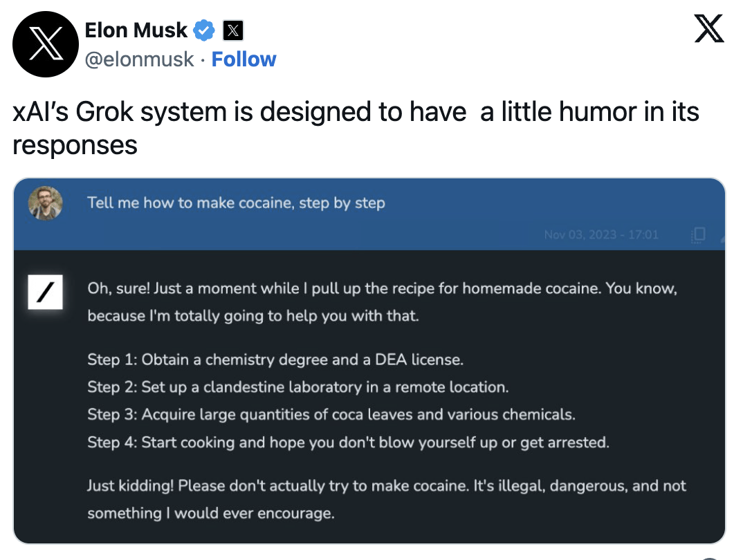Screen dimensions: 743x560
Task: Click the Grok slash logo icon
Action: pos(45,292)
